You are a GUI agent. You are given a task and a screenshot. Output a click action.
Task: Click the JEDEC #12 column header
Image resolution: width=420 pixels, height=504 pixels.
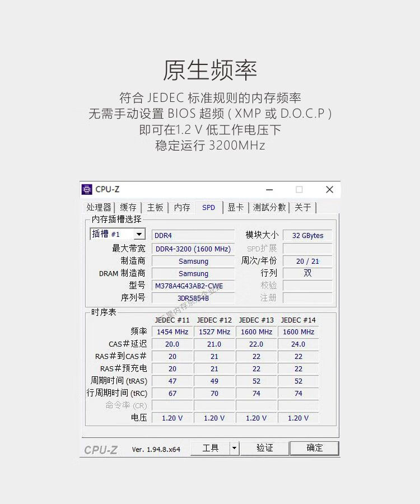tap(214, 320)
